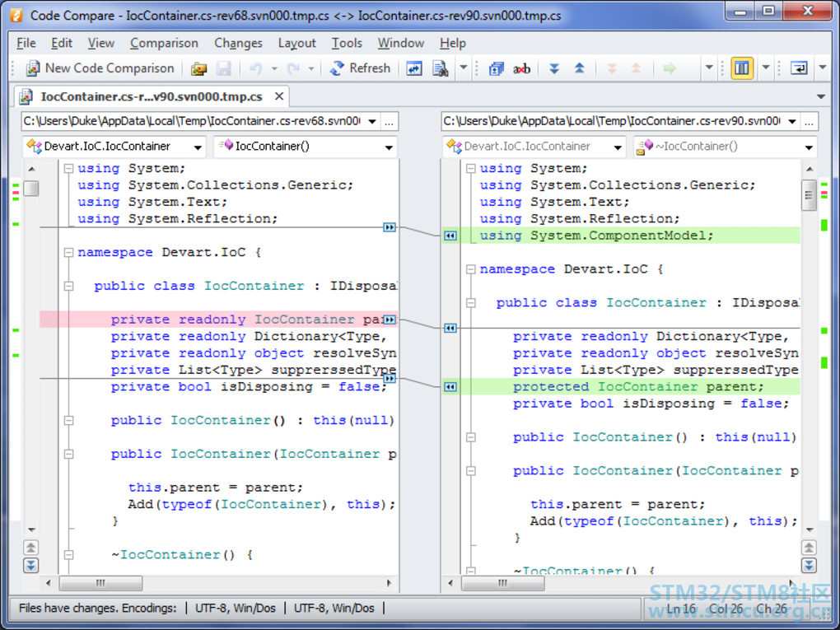Click the copy files icon in toolbar

[496, 68]
